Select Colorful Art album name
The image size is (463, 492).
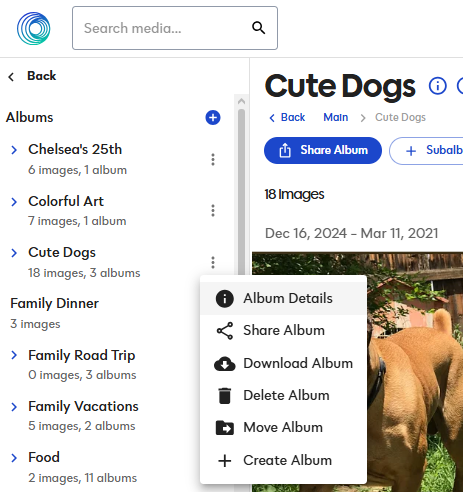coord(66,201)
